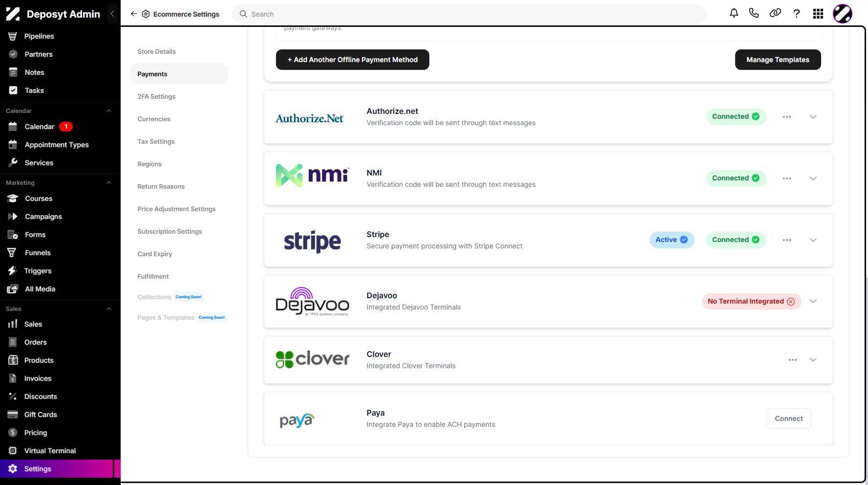Screen dimensions: 868x485
Task: Click No Terminal Integrated badge on Dejavoo
Action: click(751, 301)
